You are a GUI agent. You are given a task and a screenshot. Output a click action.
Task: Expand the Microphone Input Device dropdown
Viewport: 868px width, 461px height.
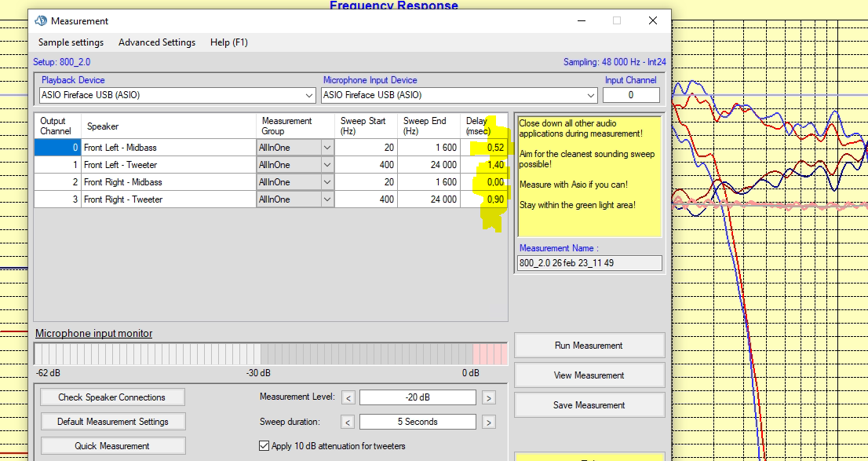click(x=591, y=95)
